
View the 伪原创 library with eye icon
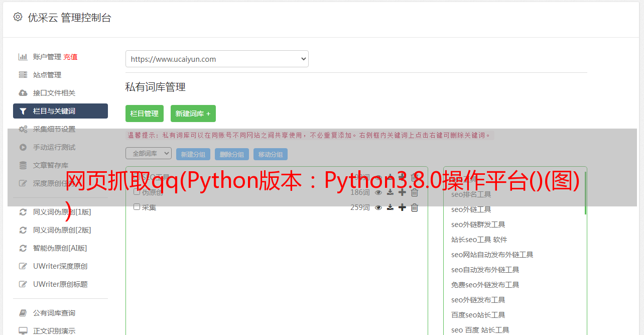point(378,192)
